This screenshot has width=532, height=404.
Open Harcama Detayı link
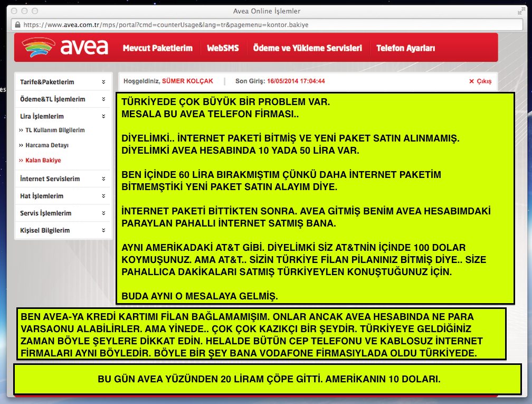point(47,145)
